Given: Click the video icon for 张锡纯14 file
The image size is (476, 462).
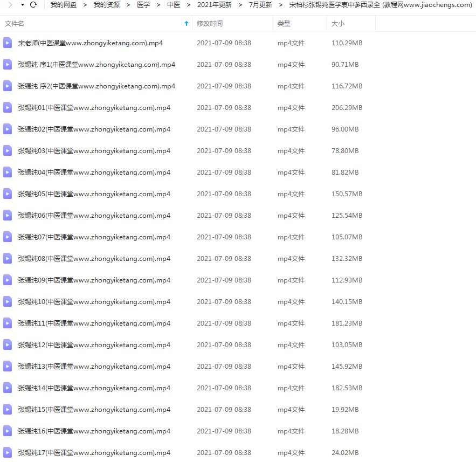Looking at the screenshot, I should [8, 388].
